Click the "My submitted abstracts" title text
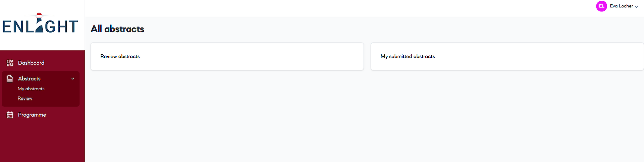Viewport: 644px width, 162px height. tap(408, 56)
